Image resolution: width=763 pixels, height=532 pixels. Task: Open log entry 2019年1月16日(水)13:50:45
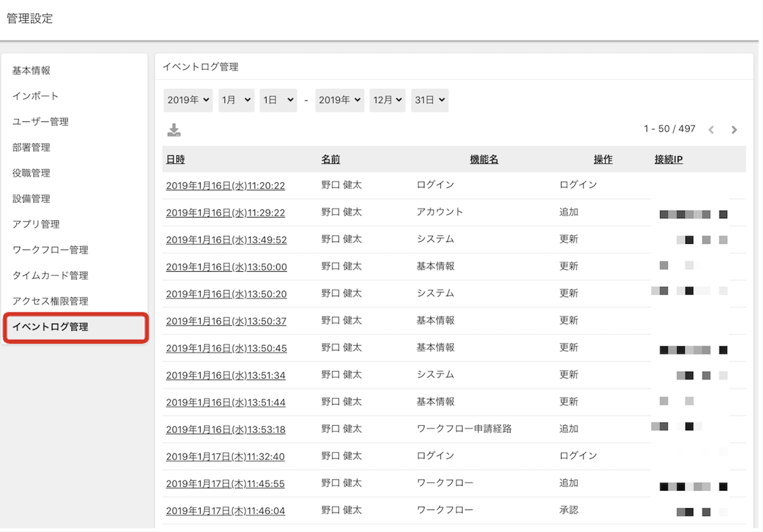226,348
